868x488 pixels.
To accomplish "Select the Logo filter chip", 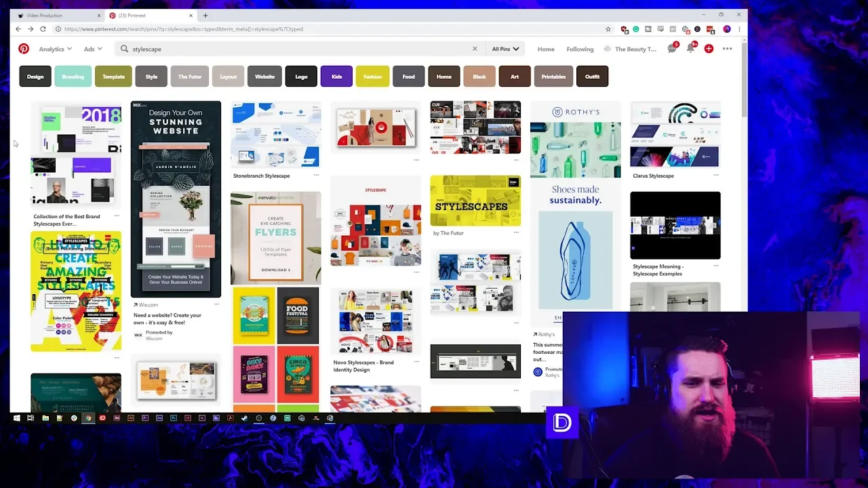I will pyautogui.click(x=301, y=77).
